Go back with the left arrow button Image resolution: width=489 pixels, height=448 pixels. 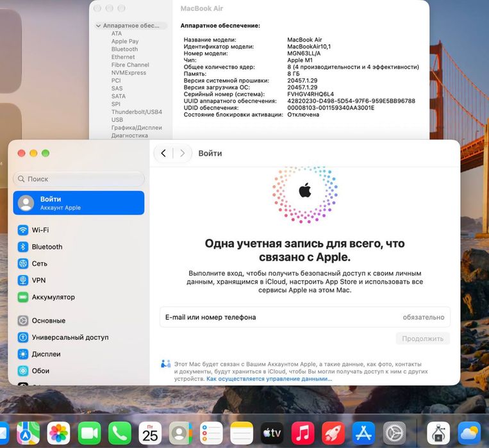click(163, 153)
